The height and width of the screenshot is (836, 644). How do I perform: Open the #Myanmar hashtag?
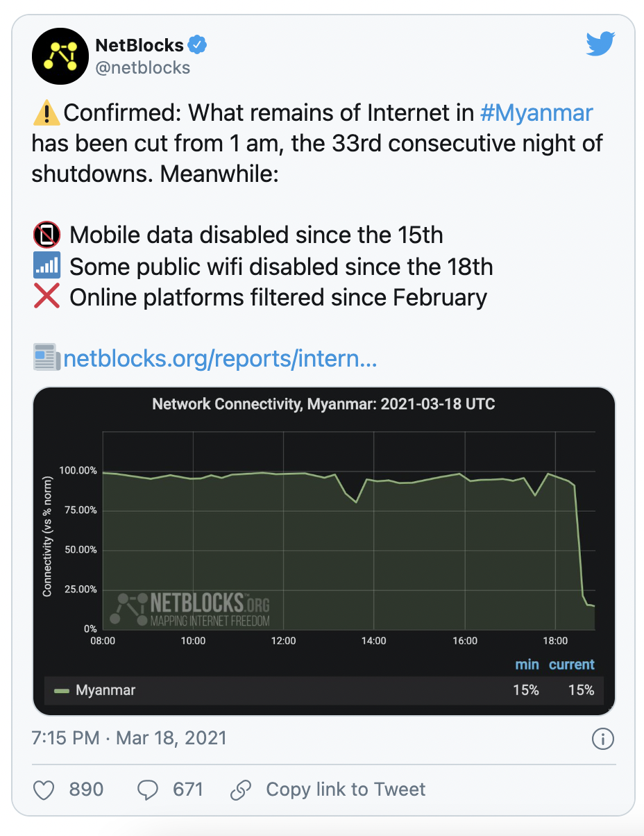(537, 112)
